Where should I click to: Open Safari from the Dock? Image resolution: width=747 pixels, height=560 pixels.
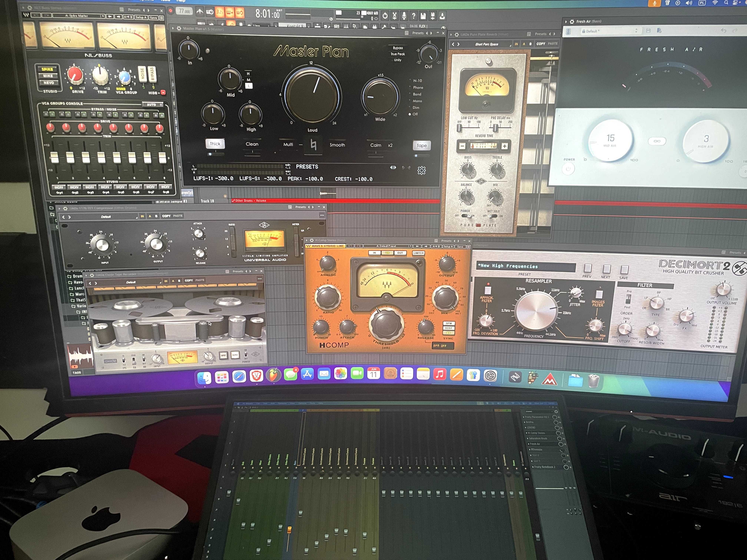pos(239,376)
